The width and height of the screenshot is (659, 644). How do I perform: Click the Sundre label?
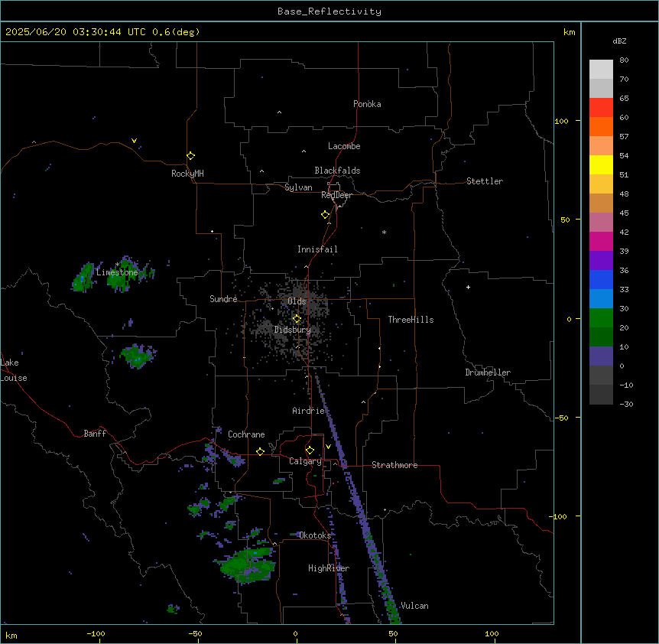coord(223,299)
